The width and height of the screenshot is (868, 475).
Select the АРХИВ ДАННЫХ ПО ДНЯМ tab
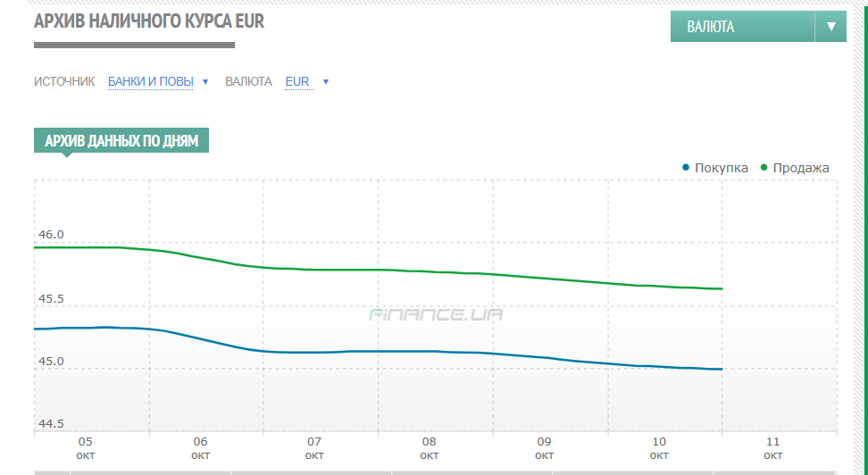click(121, 140)
